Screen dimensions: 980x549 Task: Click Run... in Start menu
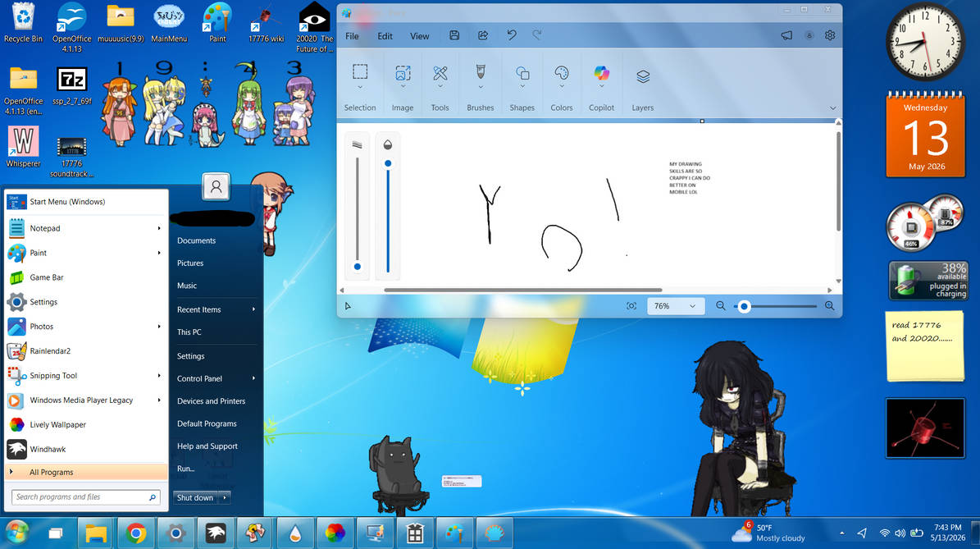click(185, 469)
